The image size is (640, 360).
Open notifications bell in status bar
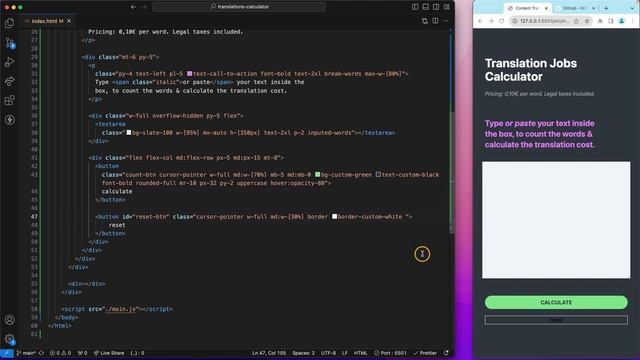tap(446, 353)
